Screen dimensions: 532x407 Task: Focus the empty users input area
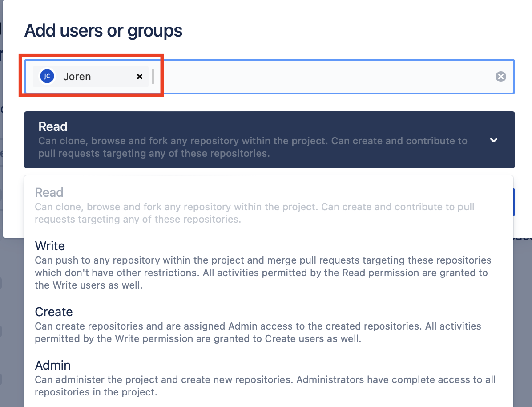click(x=325, y=77)
